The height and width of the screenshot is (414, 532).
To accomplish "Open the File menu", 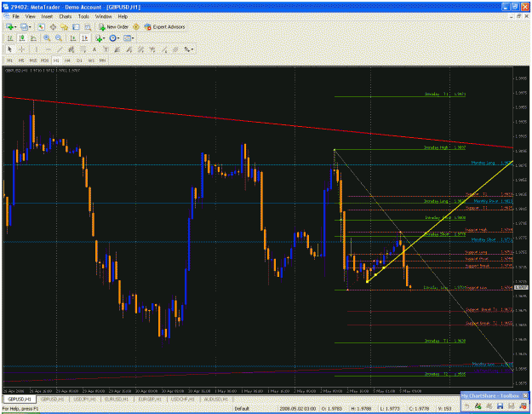I will (15, 16).
